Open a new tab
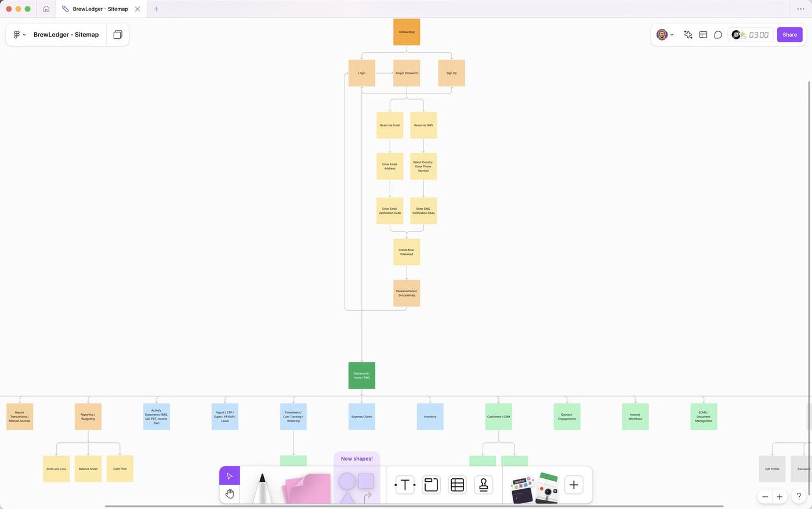The height and width of the screenshot is (509, 812). (156, 9)
